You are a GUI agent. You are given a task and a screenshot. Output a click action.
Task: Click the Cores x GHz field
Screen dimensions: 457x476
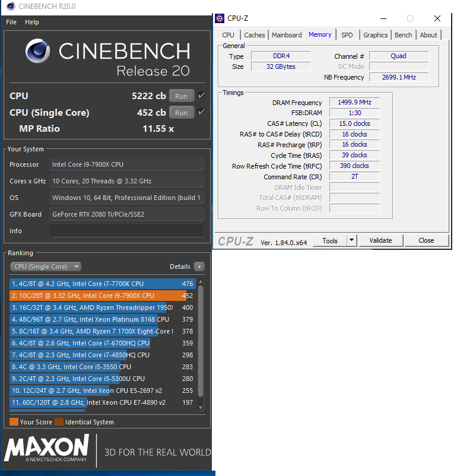[x=126, y=181]
